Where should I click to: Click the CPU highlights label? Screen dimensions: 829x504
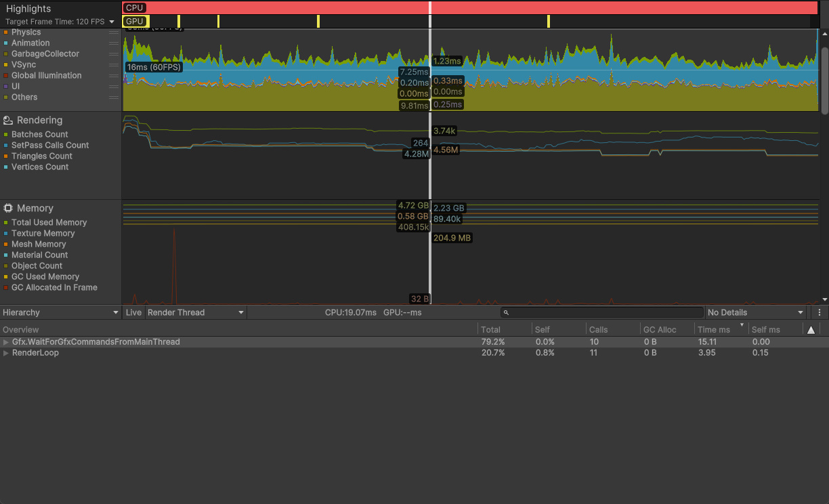(135, 7)
